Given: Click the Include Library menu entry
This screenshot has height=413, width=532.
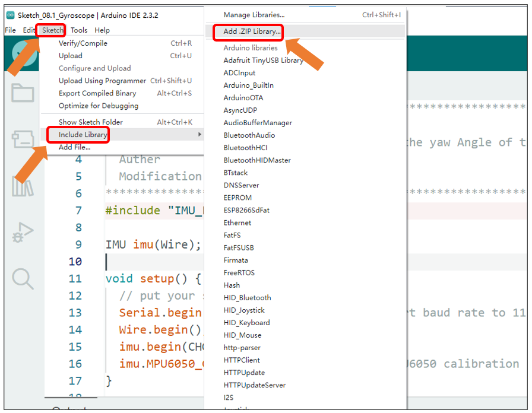Looking at the screenshot, I should pyautogui.click(x=122, y=135).
